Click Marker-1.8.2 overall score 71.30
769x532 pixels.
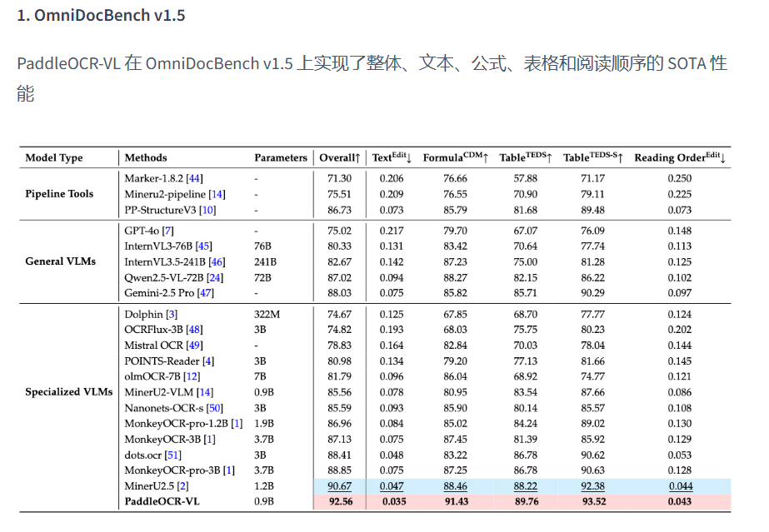pos(339,178)
